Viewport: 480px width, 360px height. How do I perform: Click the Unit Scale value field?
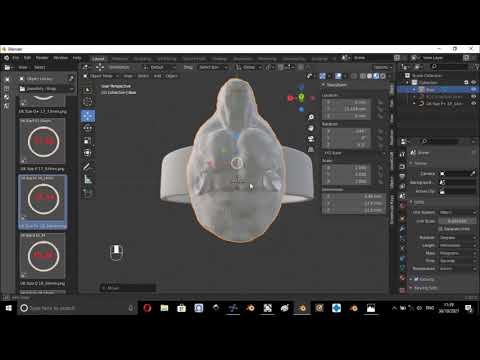click(x=457, y=221)
